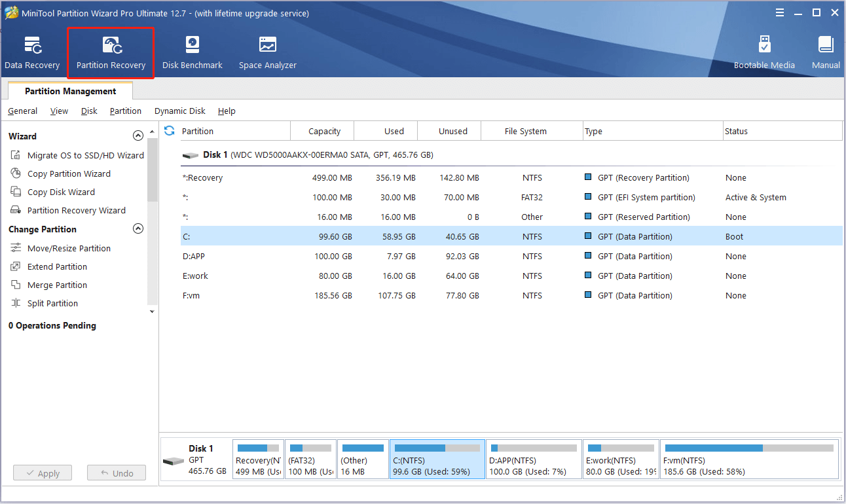Viewport: 846px width, 504px height.
Task: Start the Migrate OS to SSD/HD Wizard
Action: (84, 155)
